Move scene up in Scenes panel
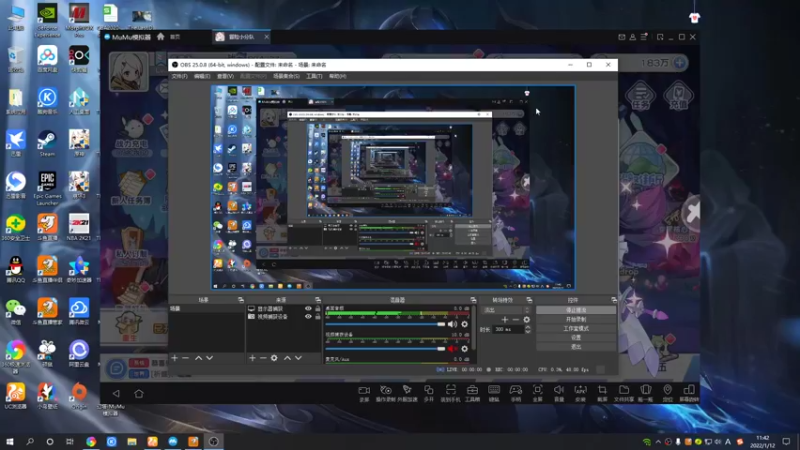Viewport: 800px width, 450px height. (x=198, y=358)
